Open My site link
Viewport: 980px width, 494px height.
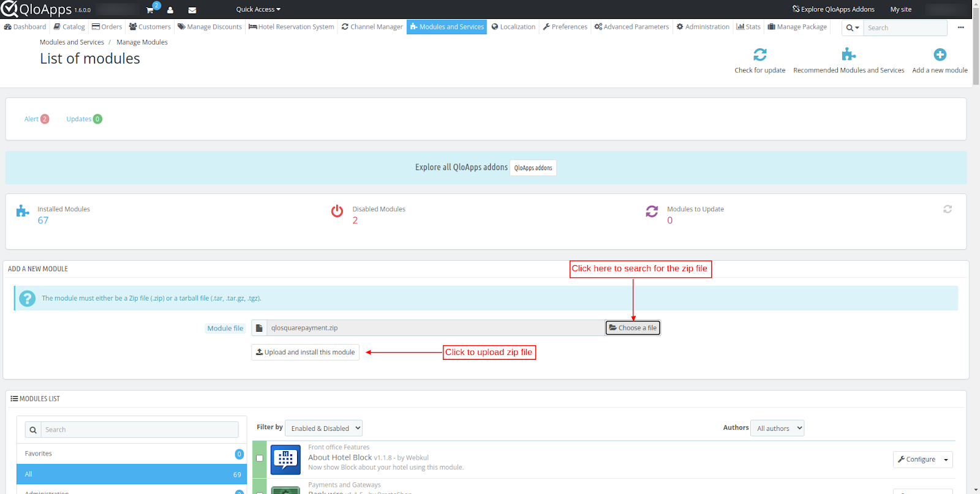900,9
